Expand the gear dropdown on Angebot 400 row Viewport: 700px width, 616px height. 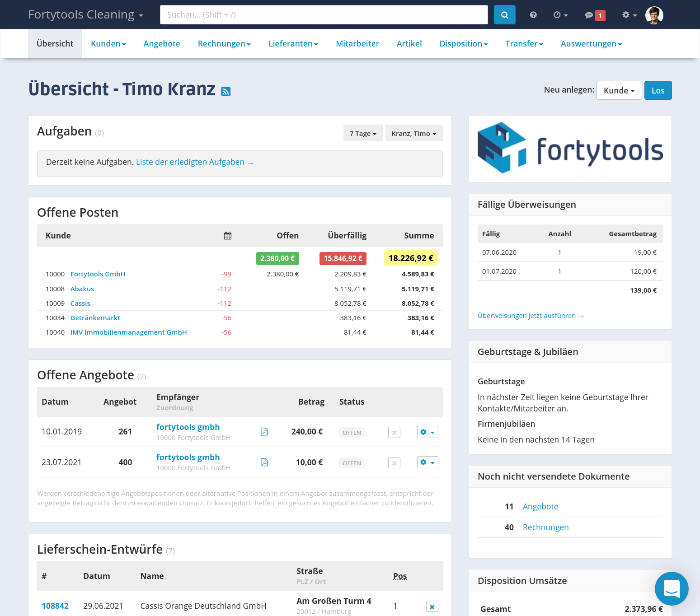427,462
